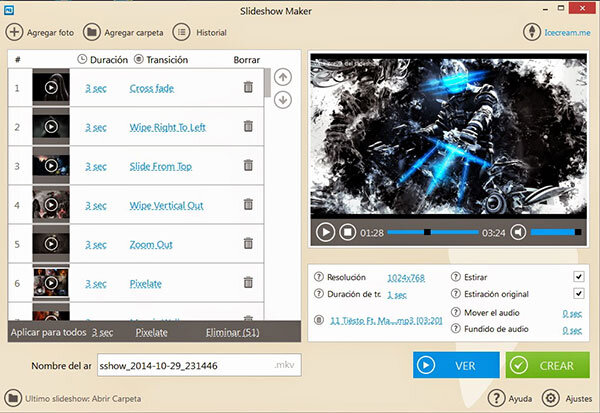Screen dimensions: 600x413
Task: Click the app icon in title bar
Action: click(9, 10)
